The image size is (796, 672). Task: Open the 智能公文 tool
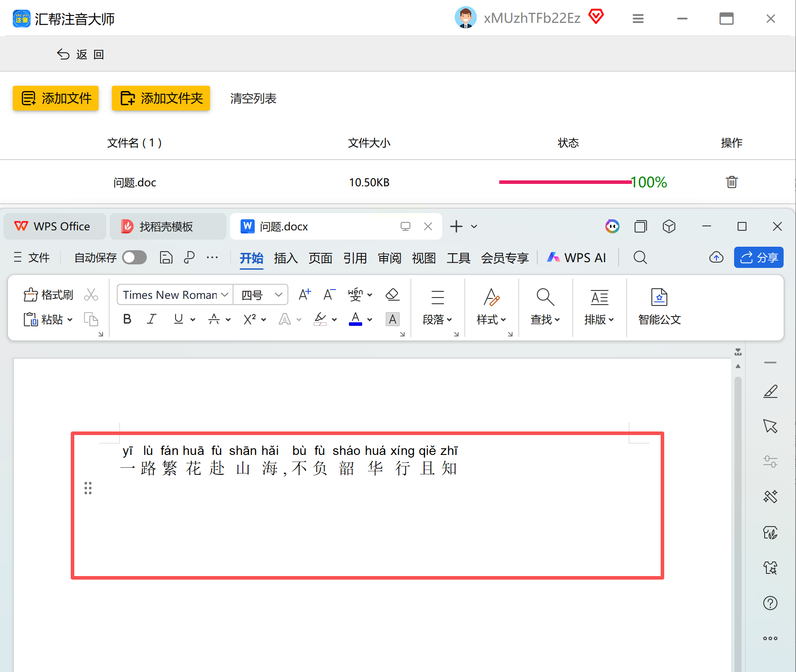[x=659, y=306]
